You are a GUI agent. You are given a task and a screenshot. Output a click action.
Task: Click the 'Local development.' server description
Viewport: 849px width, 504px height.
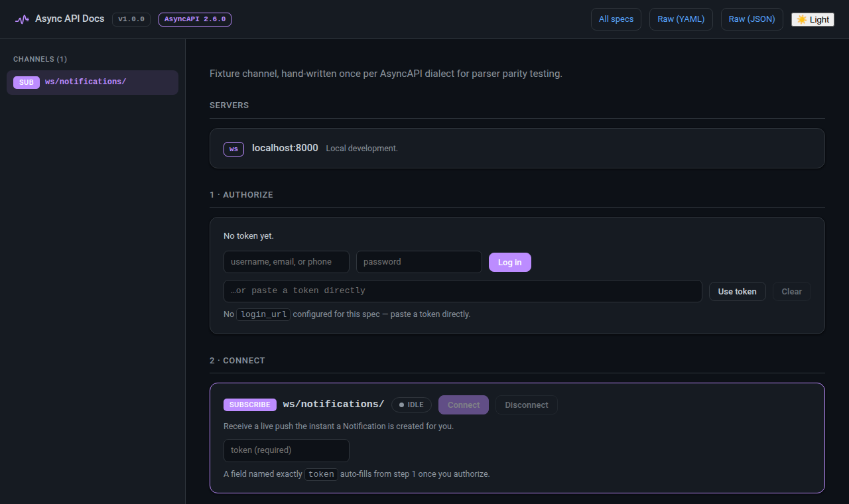362,149
